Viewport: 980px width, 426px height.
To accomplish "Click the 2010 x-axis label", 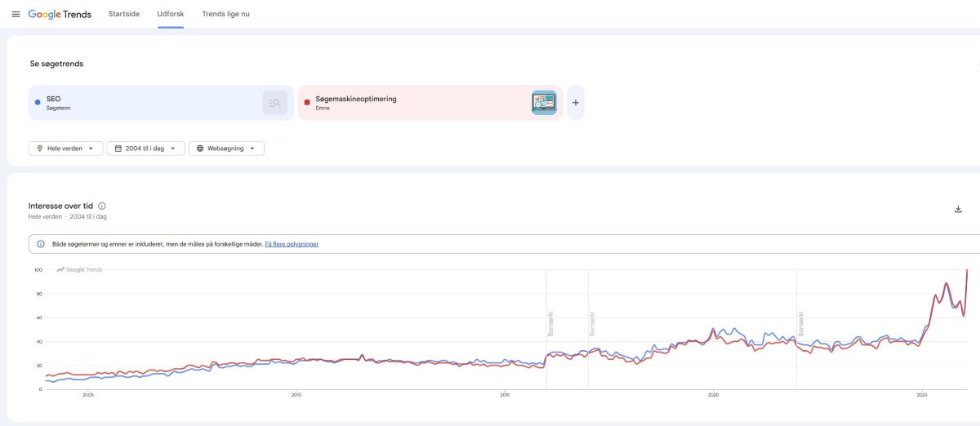I will [x=296, y=395].
